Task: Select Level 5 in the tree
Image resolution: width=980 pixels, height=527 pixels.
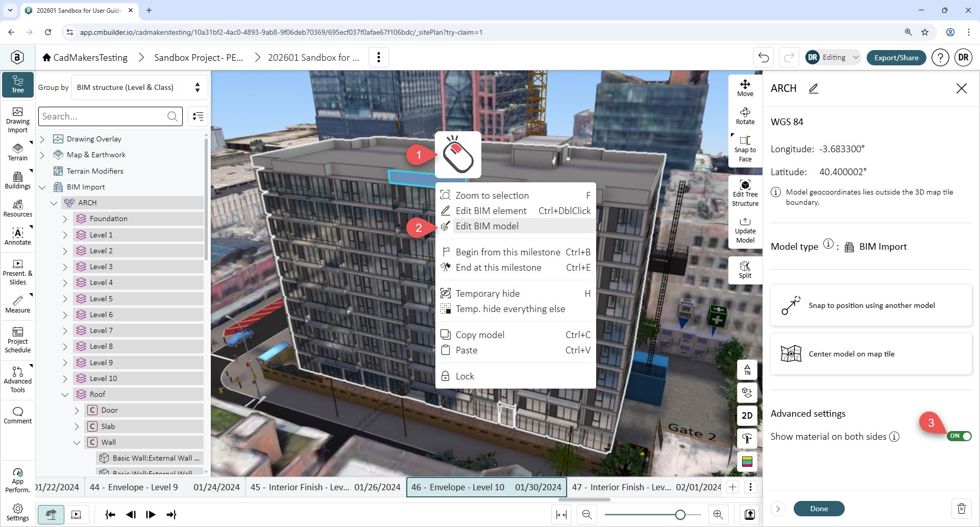Action: point(138,299)
